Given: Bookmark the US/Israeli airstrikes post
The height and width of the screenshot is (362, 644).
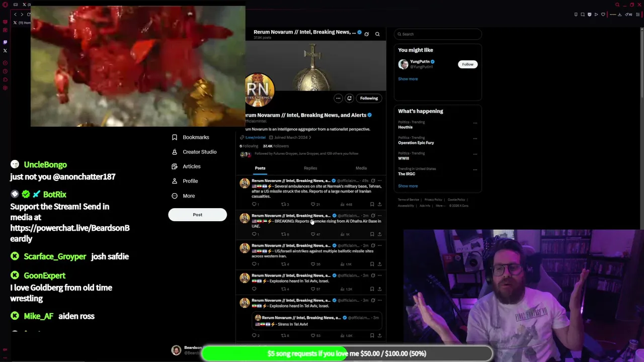Looking at the screenshot, I should [372, 264].
